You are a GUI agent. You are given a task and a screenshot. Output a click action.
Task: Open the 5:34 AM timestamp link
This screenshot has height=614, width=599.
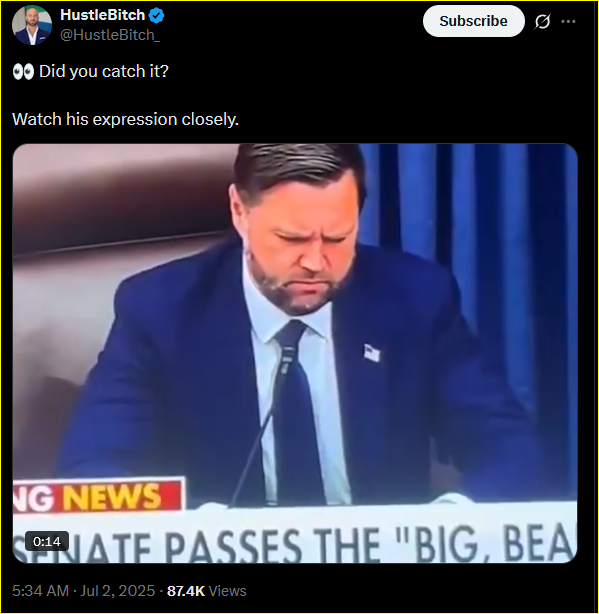(40, 591)
